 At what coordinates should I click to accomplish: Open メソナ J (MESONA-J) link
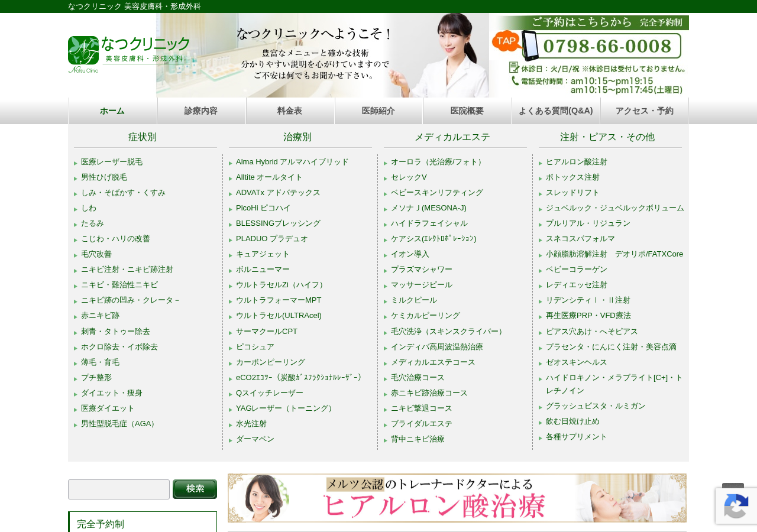429,208
